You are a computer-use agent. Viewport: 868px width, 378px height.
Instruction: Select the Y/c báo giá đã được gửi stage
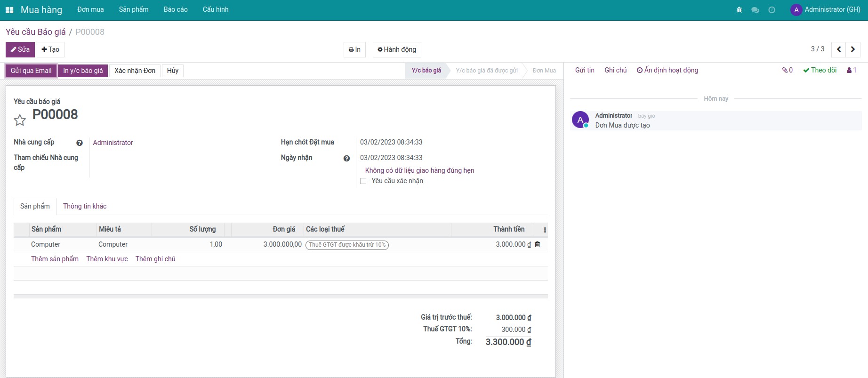click(486, 71)
